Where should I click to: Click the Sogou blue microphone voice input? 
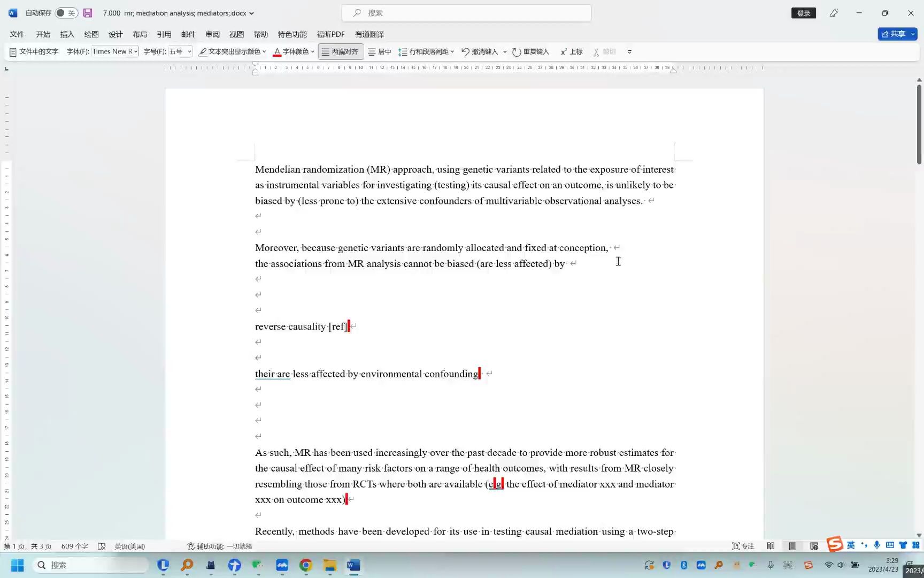point(877,545)
